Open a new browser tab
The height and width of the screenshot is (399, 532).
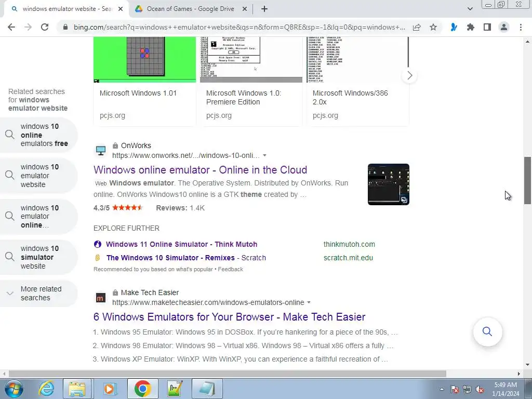tap(264, 9)
